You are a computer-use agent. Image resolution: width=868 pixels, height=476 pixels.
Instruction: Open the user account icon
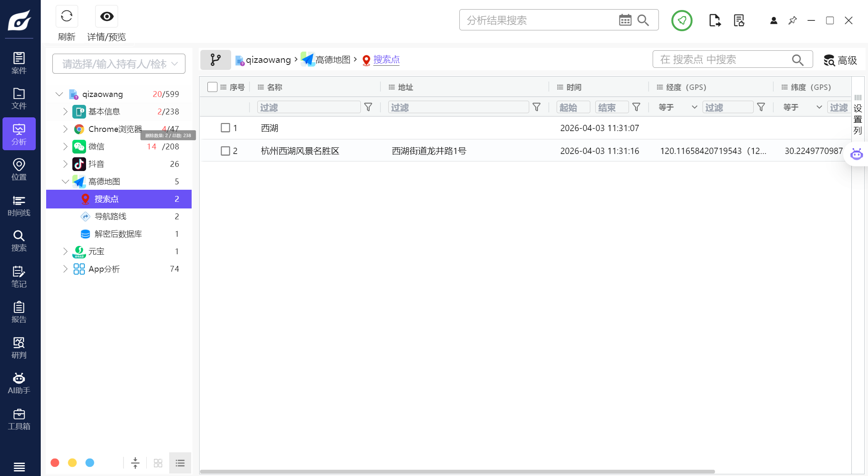[x=774, y=20]
